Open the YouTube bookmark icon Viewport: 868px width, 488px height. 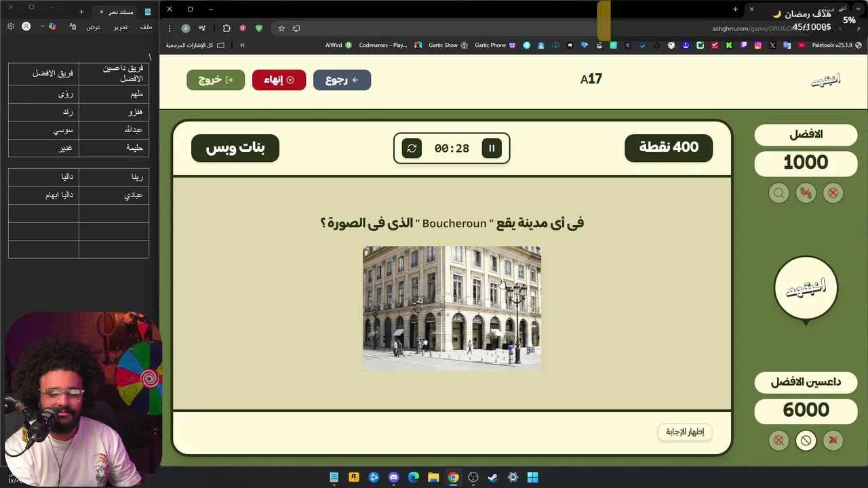tap(802, 45)
